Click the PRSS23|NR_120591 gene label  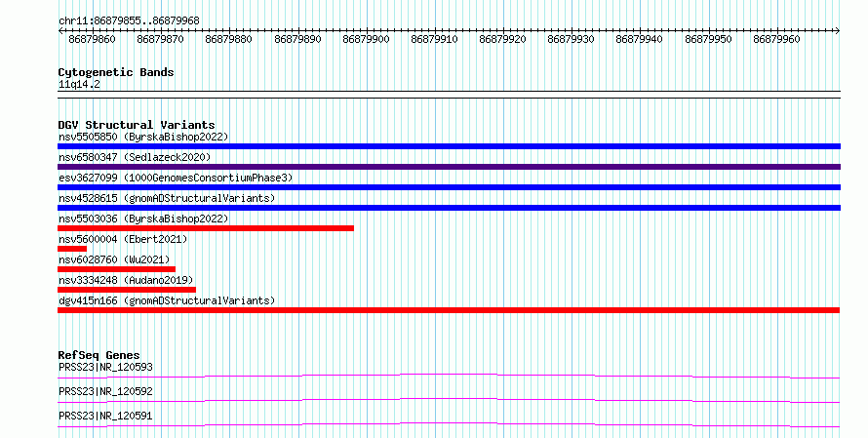[x=105, y=416]
